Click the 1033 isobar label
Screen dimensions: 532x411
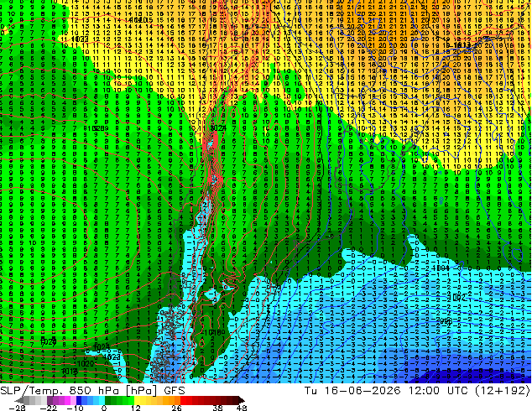[x=80, y=39]
